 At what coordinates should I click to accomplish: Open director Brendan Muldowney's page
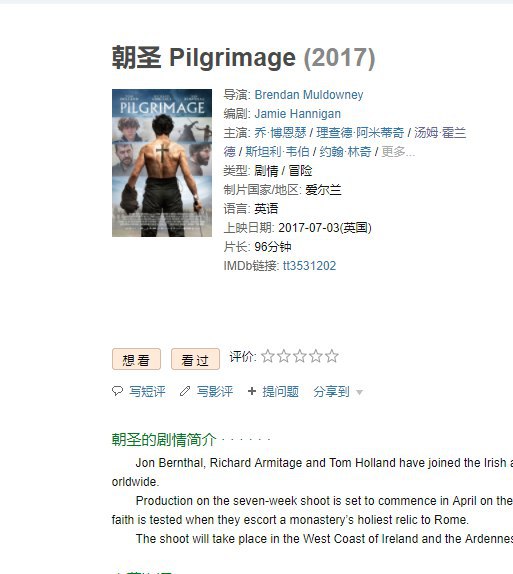click(309, 94)
